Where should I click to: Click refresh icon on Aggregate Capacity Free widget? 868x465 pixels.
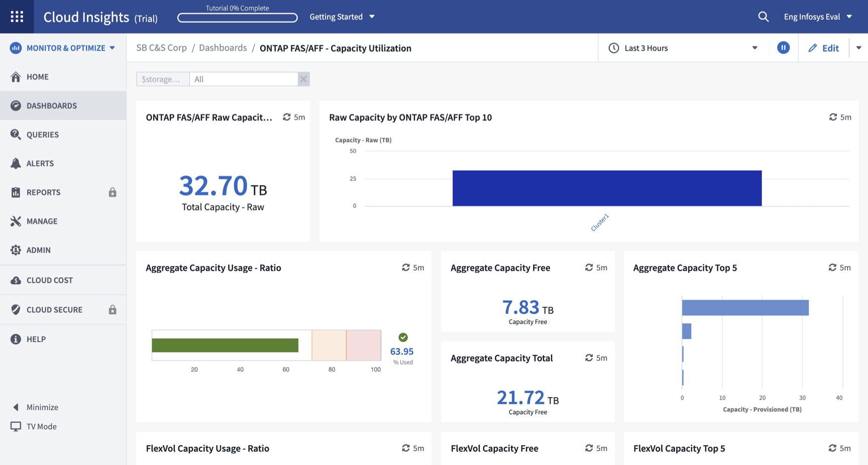[x=589, y=268]
